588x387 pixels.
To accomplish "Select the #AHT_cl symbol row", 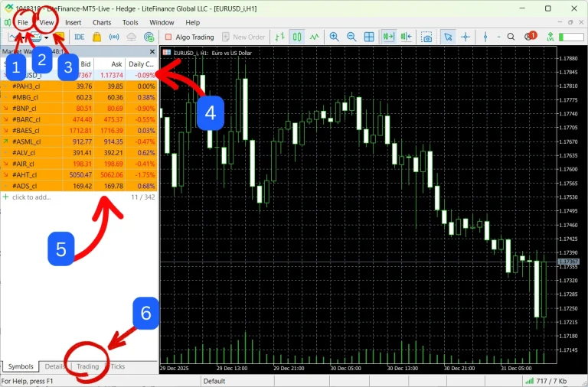I will [79, 175].
